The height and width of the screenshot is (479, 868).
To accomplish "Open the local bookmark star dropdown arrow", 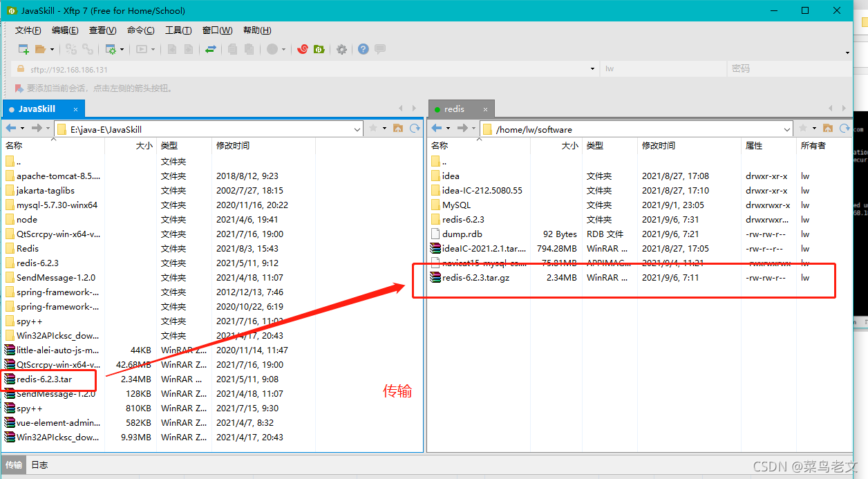I will [x=384, y=129].
